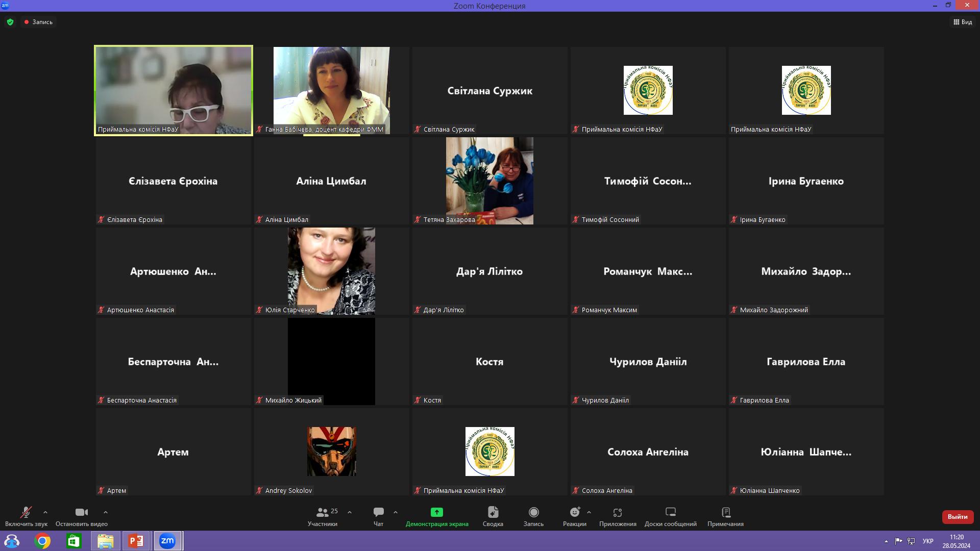The image size is (980, 551).
Task: Click the Запись recording indicator at top
Action: point(38,22)
